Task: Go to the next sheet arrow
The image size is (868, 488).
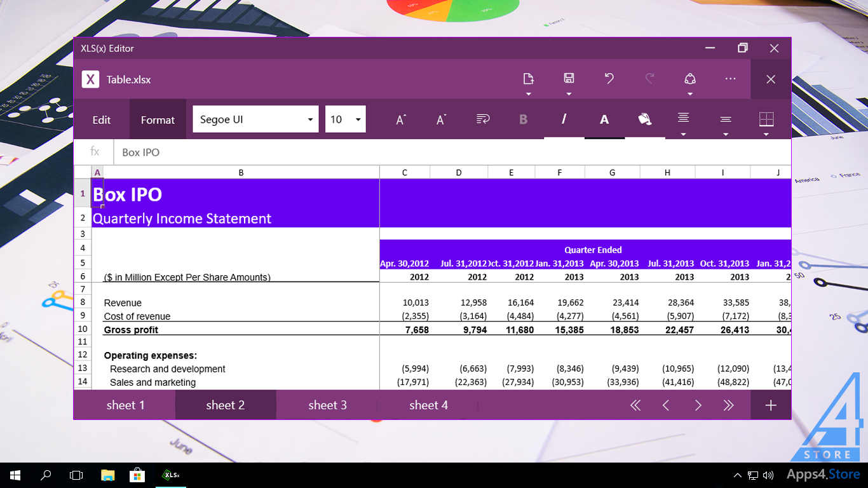Action: tap(698, 405)
